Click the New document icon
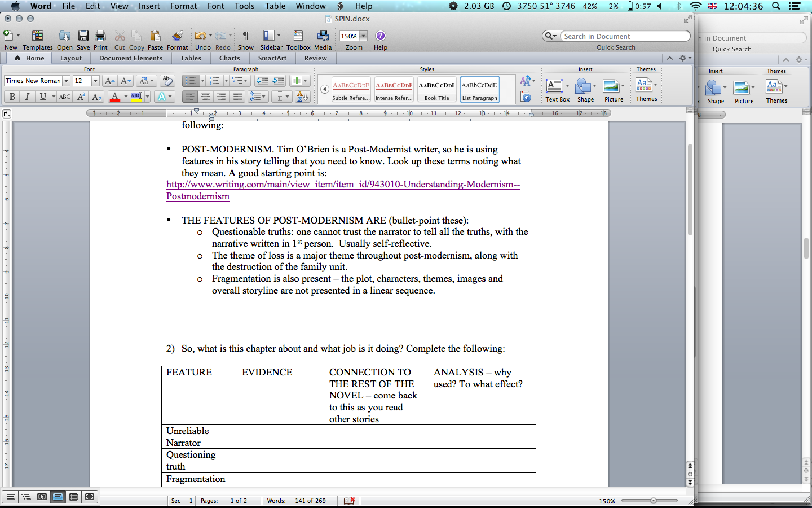The image size is (812, 508). click(8, 36)
